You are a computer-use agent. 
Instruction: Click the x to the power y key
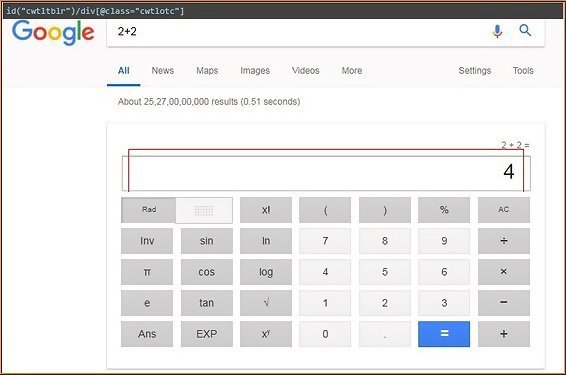pos(266,334)
